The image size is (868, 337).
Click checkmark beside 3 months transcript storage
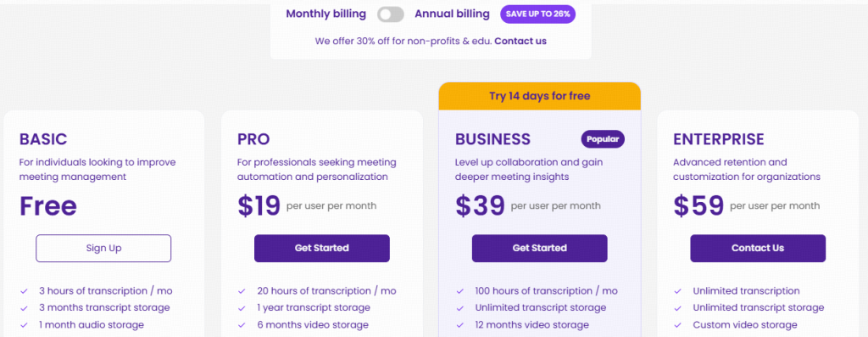pos(24,307)
